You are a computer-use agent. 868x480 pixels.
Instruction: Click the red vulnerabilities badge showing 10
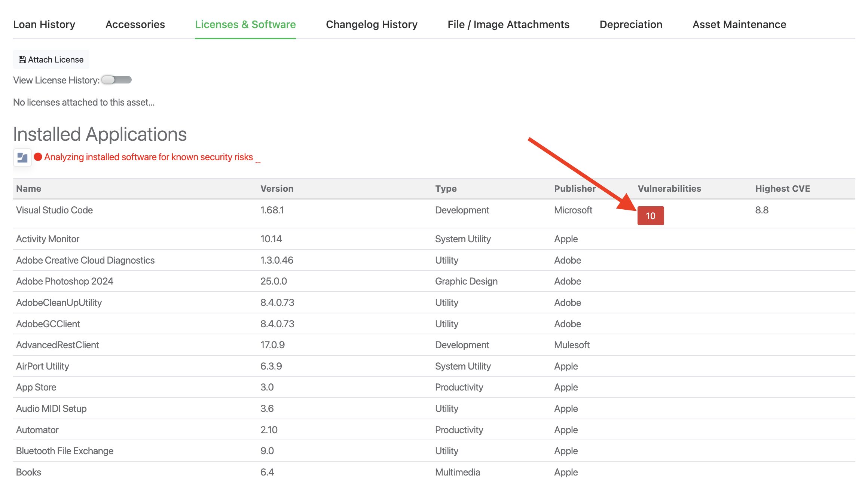click(651, 216)
